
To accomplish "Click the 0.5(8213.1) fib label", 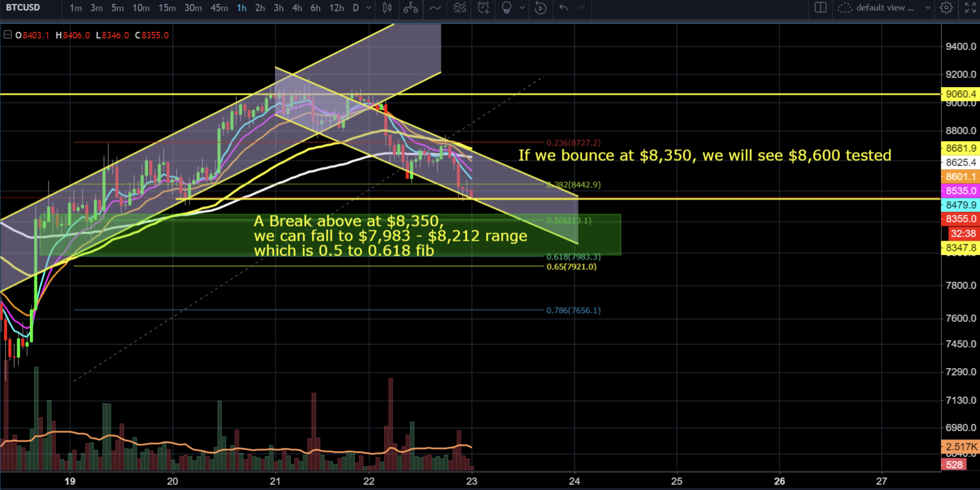I will point(569,221).
